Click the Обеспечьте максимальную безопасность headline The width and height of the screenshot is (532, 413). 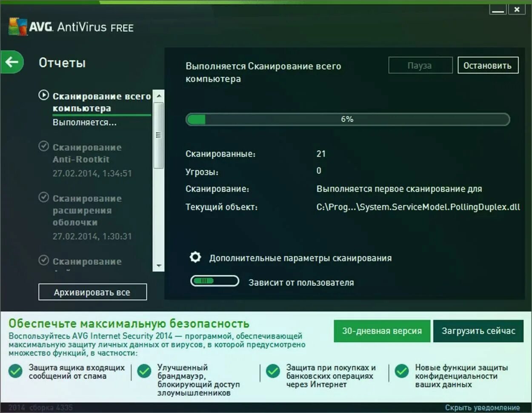tap(129, 323)
